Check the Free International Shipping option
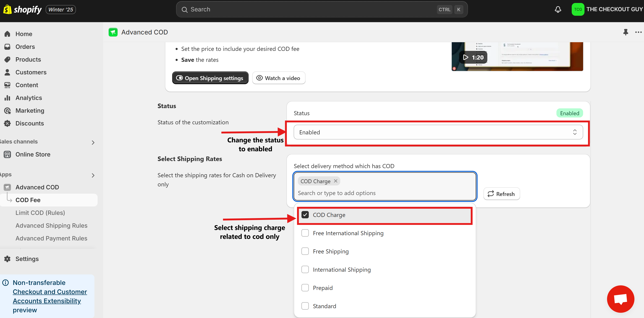Screen dimensions: 644x318 coord(305,233)
